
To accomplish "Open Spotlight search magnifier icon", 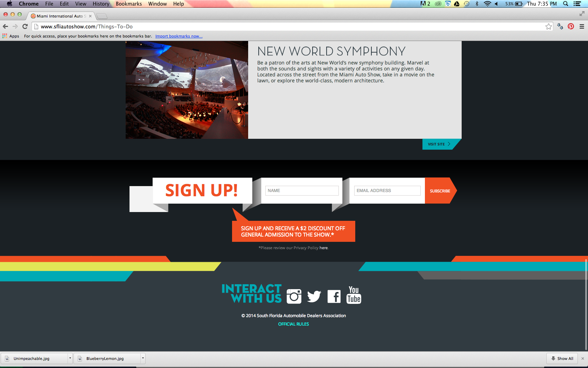I will click(566, 4).
